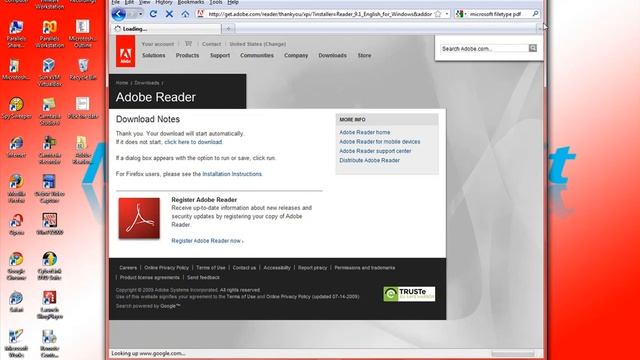640x360 pixels.
Task: Open the Downloads navigation item
Action: tap(332, 55)
